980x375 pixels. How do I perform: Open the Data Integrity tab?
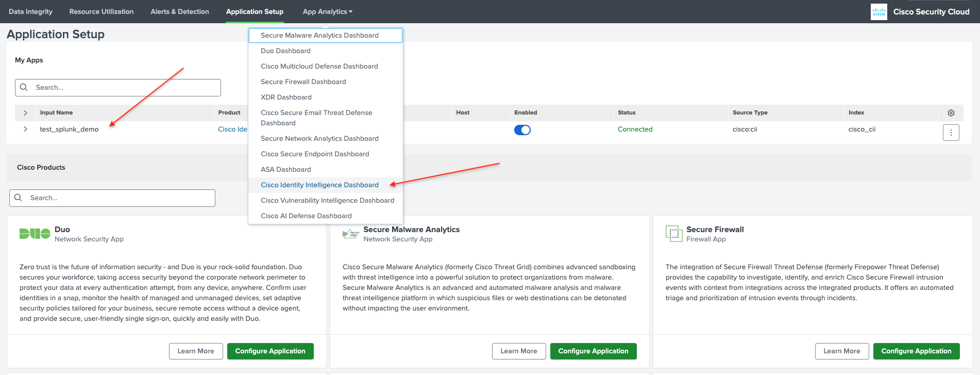30,12
